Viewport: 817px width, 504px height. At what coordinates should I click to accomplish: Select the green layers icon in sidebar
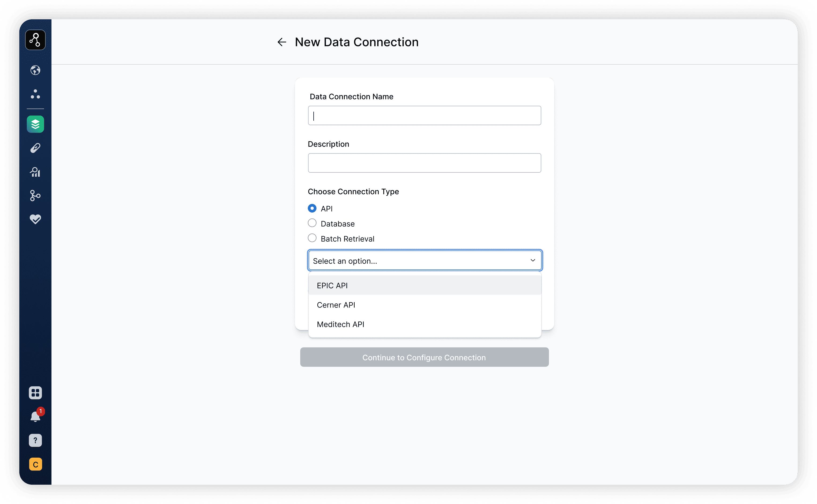pyautogui.click(x=35, y=124)
